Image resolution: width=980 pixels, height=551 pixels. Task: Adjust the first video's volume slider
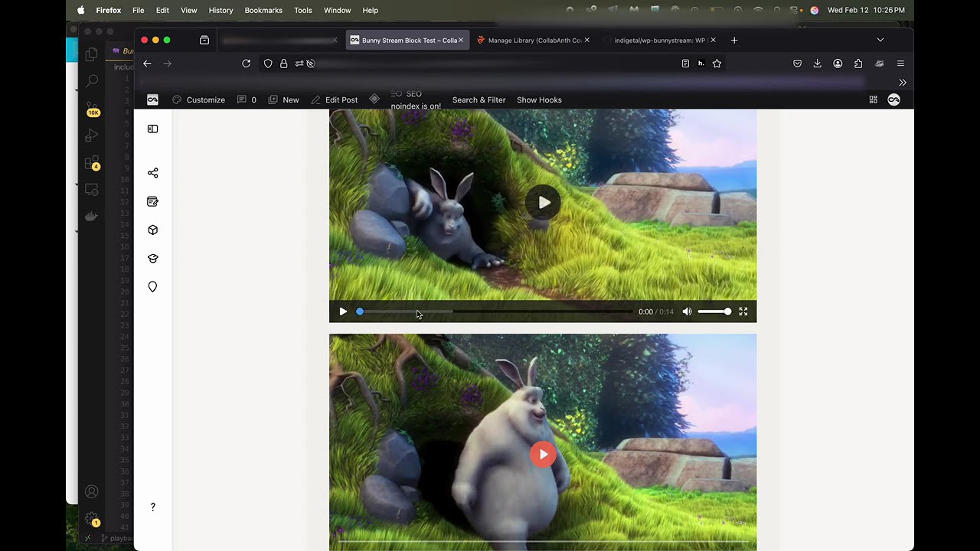click(714, 311)
